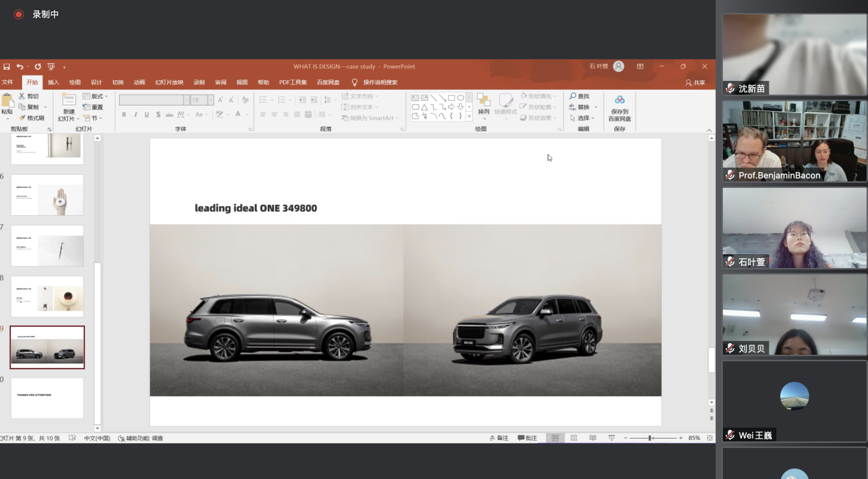Click the Save icon in quick access toolbar

tap(6, 66)
